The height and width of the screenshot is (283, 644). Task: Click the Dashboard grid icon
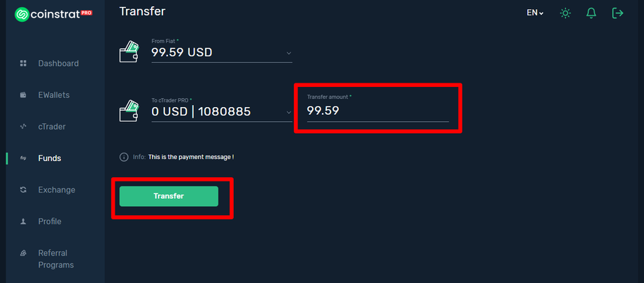coord(23,64)
